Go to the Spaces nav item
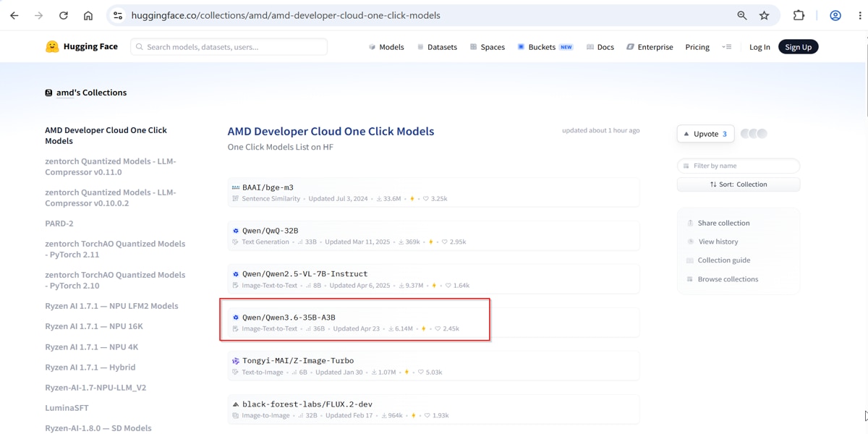The image size is (868, 434). [487, 47]
